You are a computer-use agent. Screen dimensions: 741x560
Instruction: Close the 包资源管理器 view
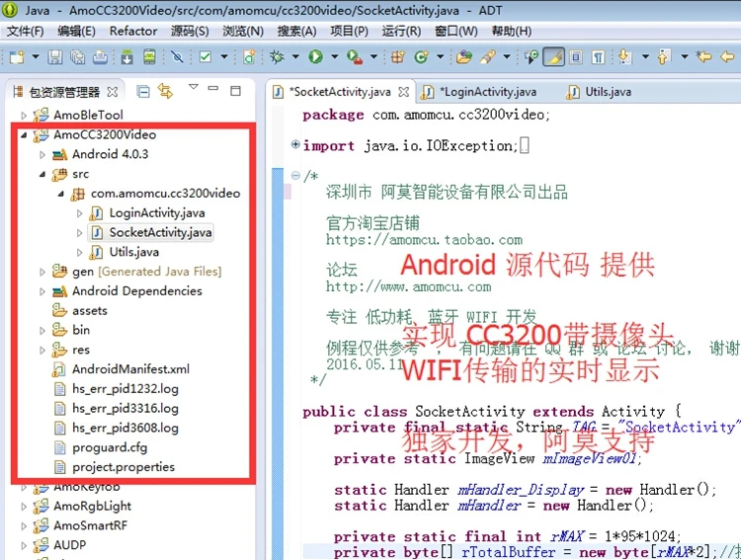pyautogui.click(x=113, y=92)
